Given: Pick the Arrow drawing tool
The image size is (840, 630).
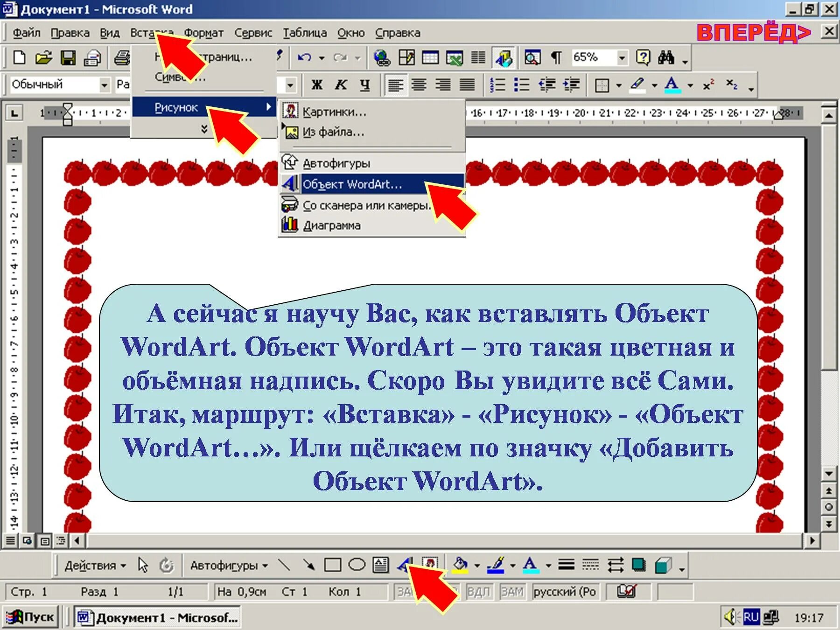Looking at the screenshot, I should point(308,566).
